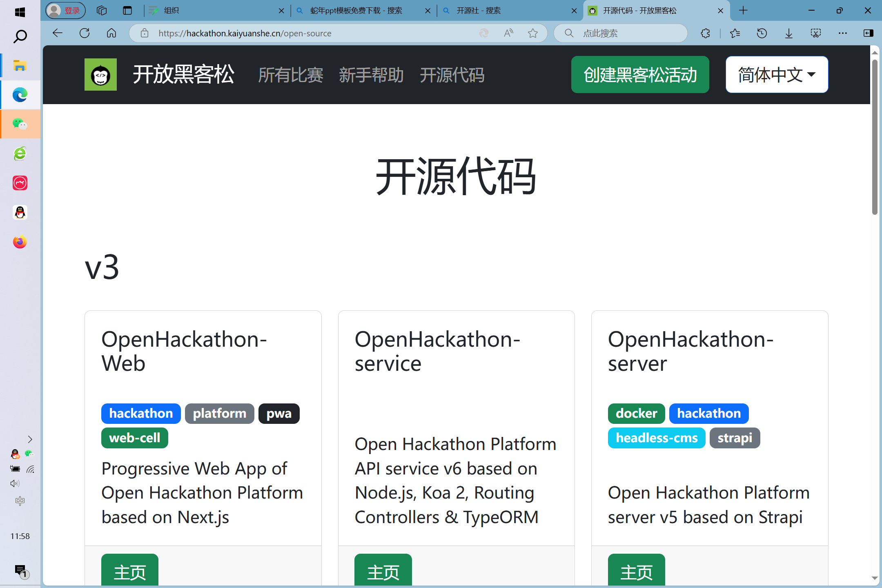The image size is (882, 588).
Task: View site security information lock icon
Action: click(x=145, y=33)
